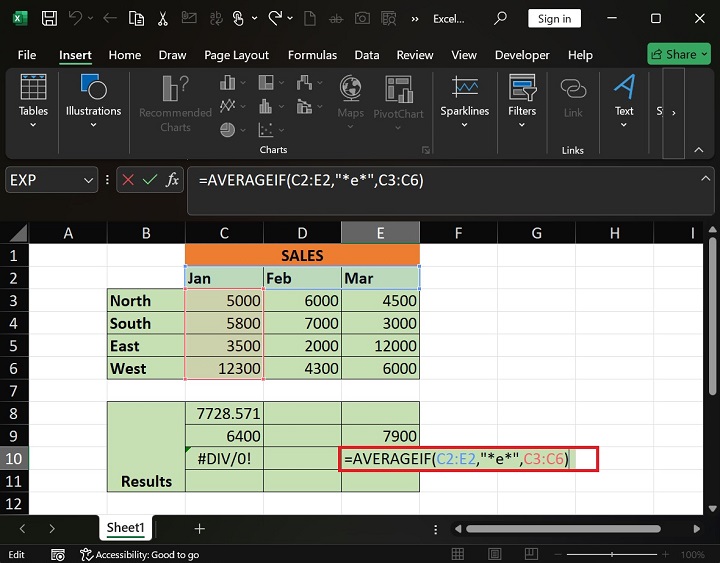
Task: Click the Search magnifier in title bar
Action: pos(501,18)
